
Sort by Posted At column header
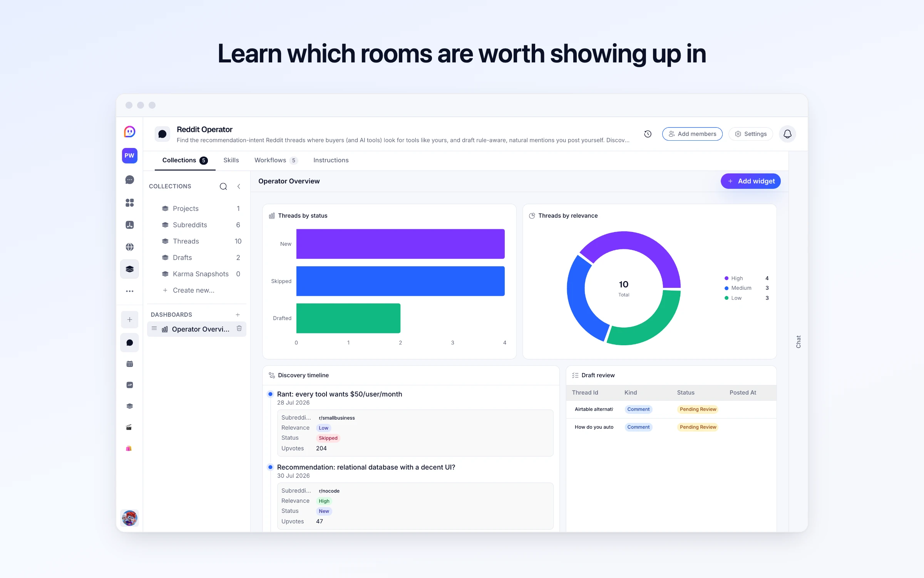tap(743, 393)
